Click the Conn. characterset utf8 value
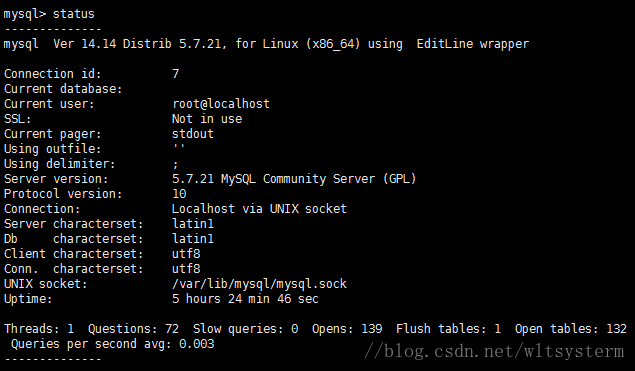This screenshot has height=371, width=635. click(186, 269)
